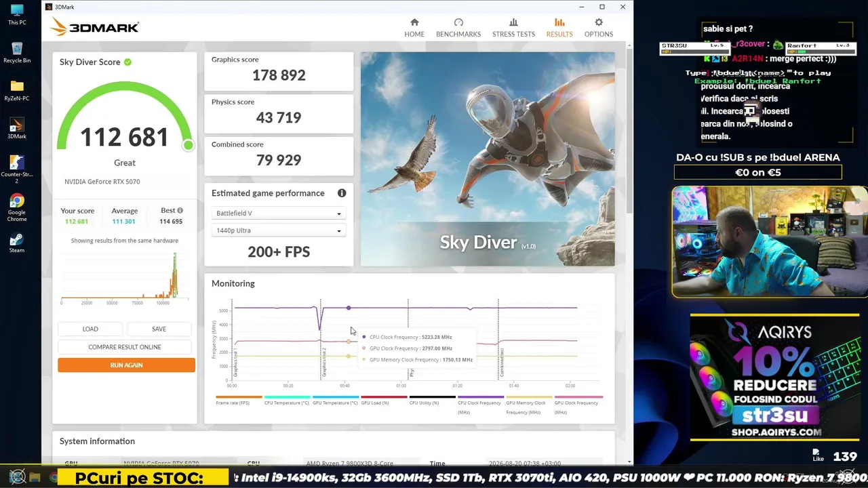Click the System information heading
The height and width of the screenshot is (488, 868).
point(97,441)
